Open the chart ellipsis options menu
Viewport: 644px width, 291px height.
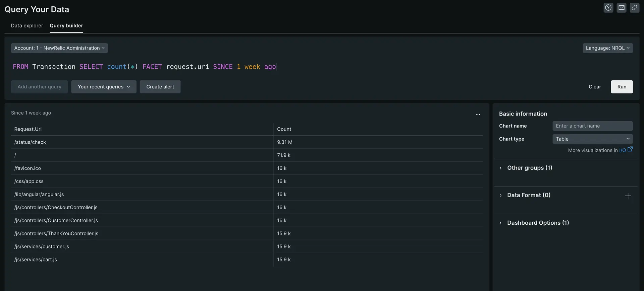point(478,115)
